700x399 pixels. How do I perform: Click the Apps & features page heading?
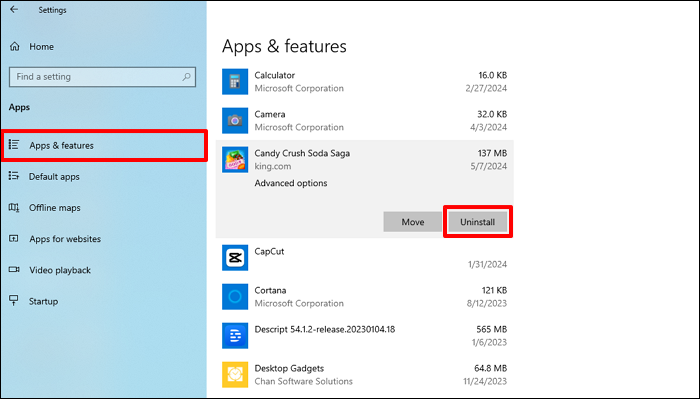(x=284, y=46)
